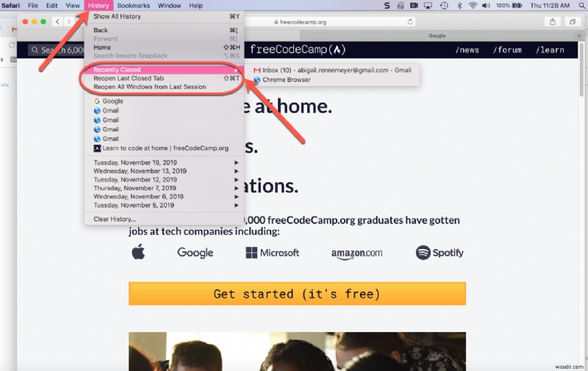The width and height of the screenshot is (588, 371).
Task: Expand Tuesday, November 12, 2019 history
Action: 164,179
